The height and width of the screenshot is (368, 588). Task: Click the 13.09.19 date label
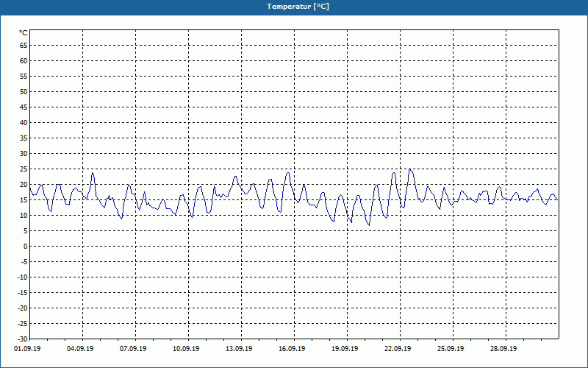click(239, 349)
